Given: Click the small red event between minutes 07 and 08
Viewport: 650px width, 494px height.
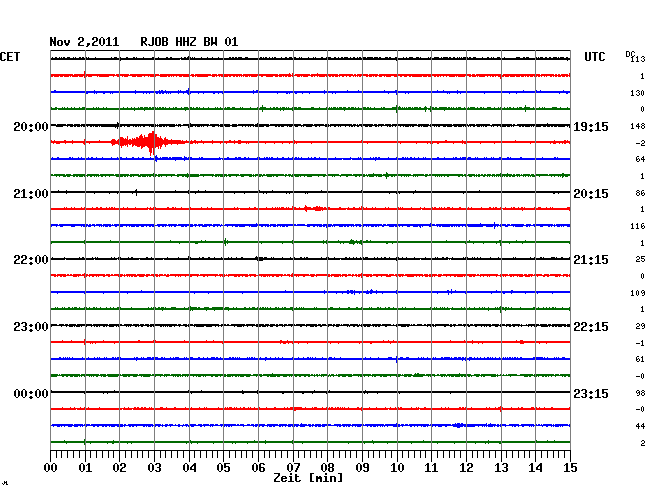Looking at the screenshot, I should point(314,208).
